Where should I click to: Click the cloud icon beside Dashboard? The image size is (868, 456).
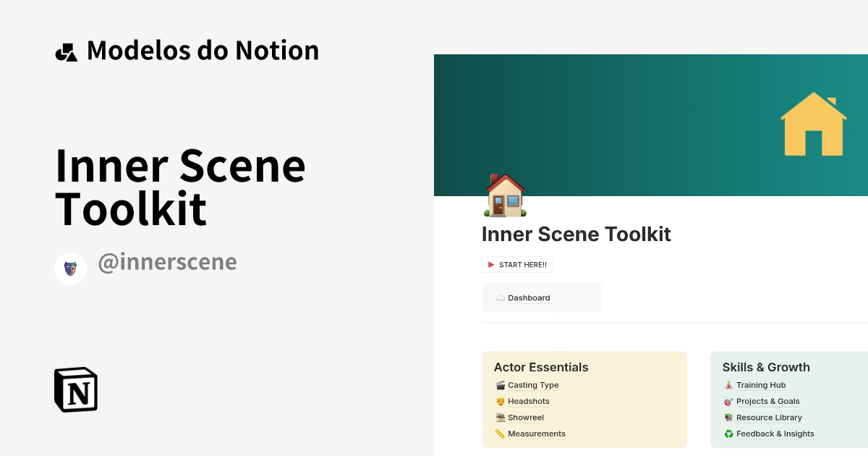500,297
